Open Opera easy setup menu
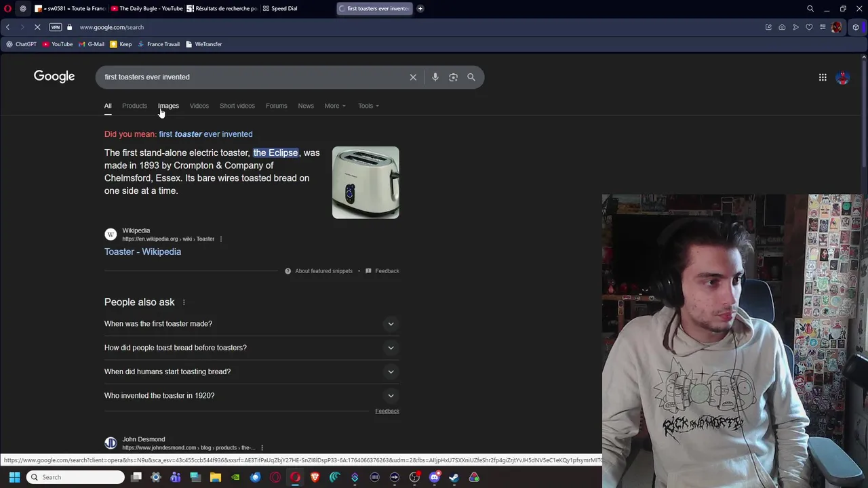 click(823, 27)
